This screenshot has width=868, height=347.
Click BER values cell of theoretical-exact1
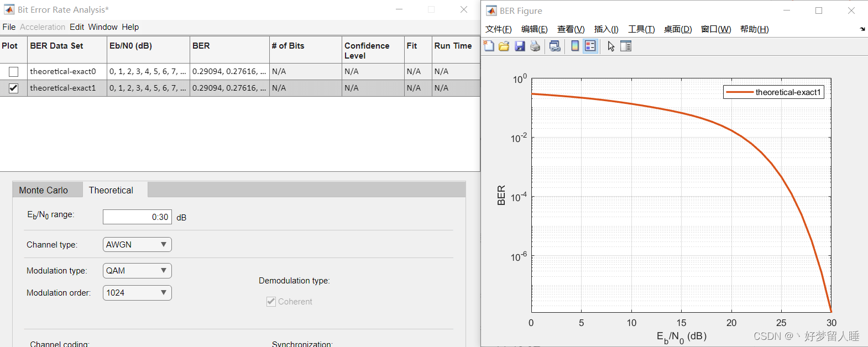point(229,88)
